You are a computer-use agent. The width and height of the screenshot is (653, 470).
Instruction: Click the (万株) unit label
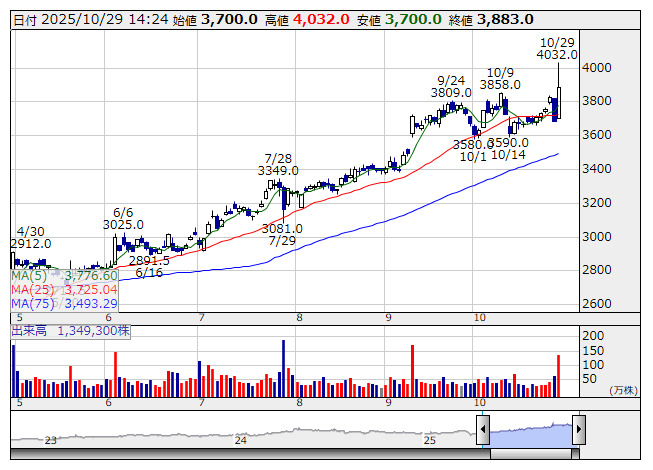pyautogui.click(x=623, y=390)
